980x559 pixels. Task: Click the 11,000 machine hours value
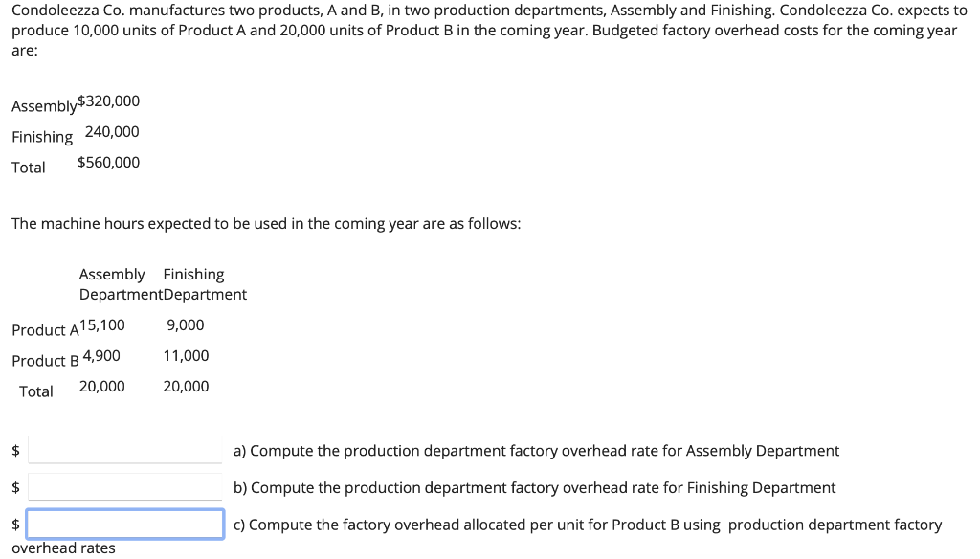(x=186, y=355)
